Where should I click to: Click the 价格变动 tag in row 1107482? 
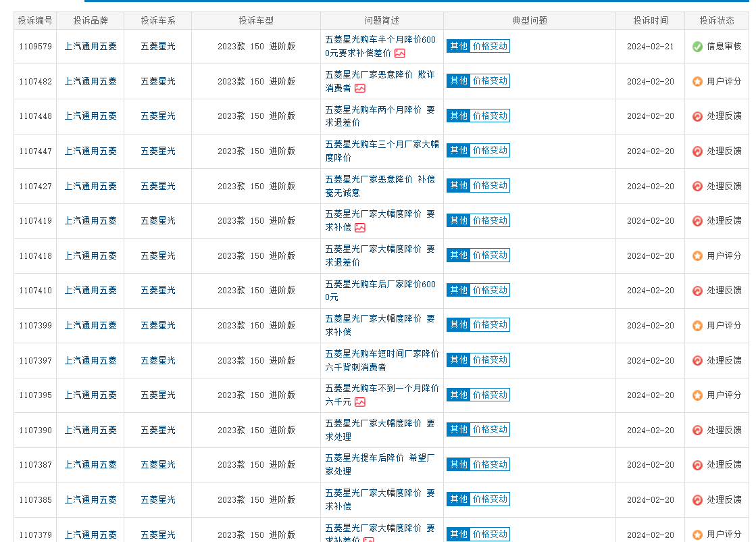pos(490,81)
